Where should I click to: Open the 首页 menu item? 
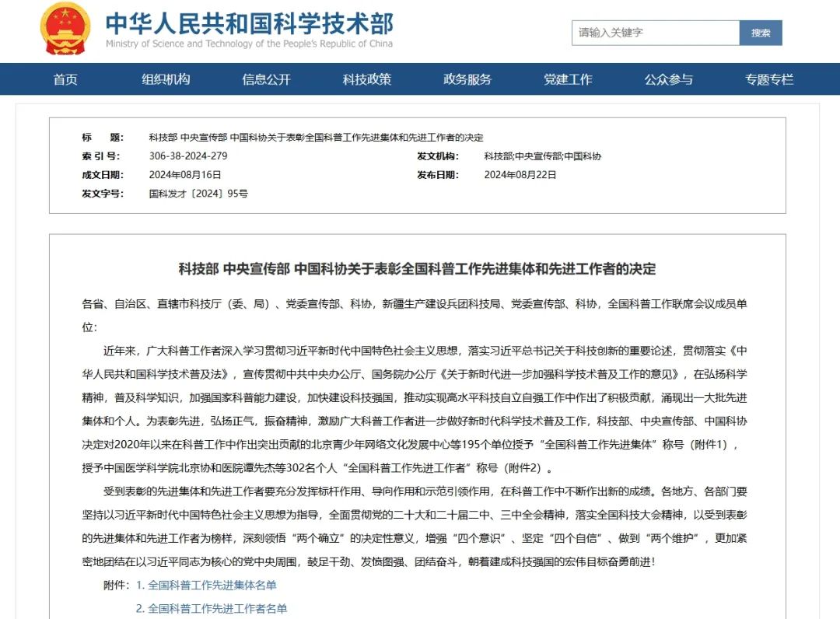pyautogui.click(x=65, y=79)
